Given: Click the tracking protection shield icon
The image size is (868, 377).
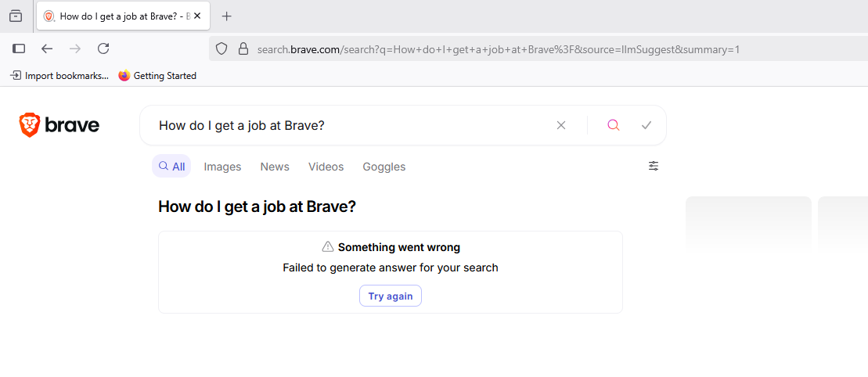Looking at the screenshot, I should 222,49.
